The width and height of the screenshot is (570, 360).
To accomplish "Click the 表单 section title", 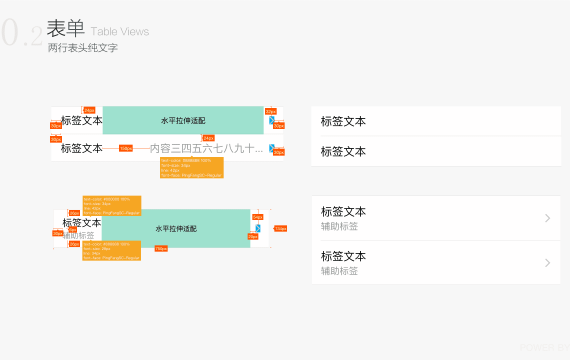I will [x=65, y=28].
